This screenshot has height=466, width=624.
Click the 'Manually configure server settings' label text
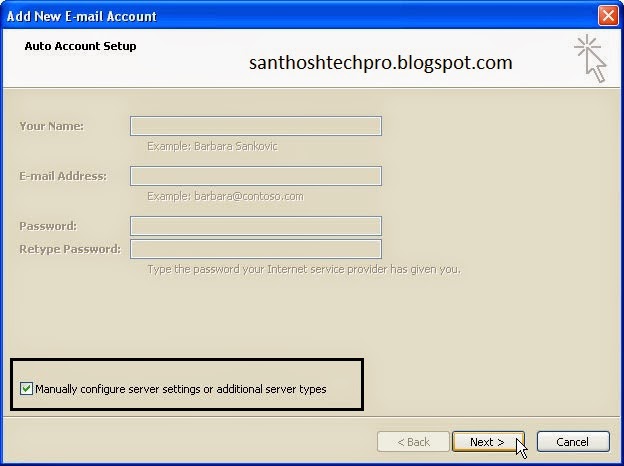[x=181, y=389]
